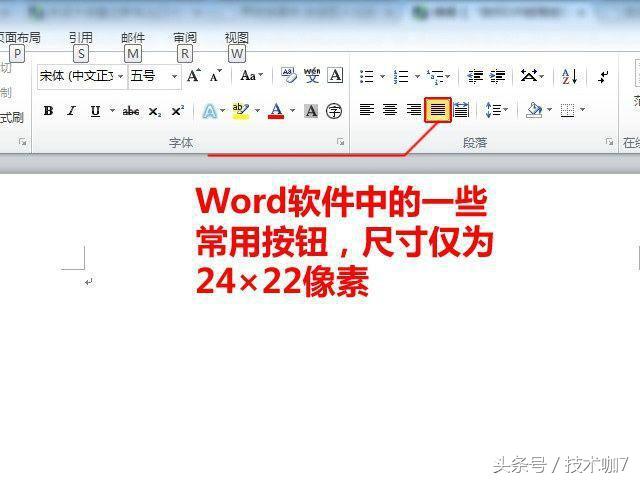This screenshot has height=480, width=640.
Task: Open borders dropdown arrow
Action: 583,109
